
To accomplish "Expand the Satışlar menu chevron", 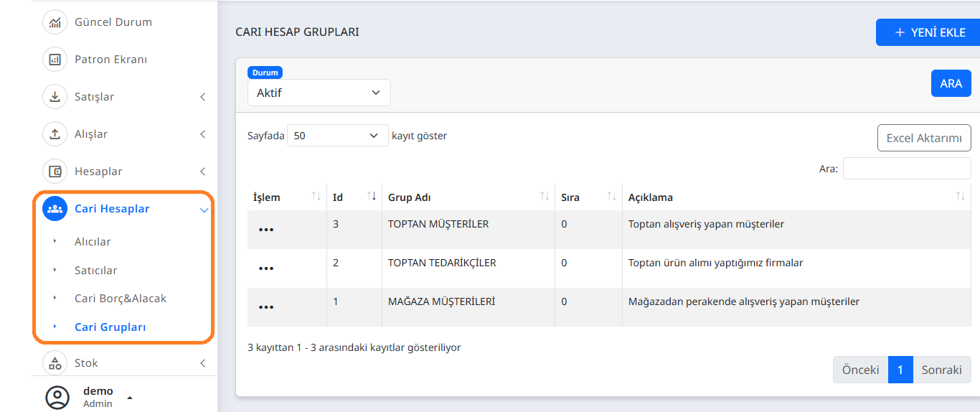I will point(203,97).
